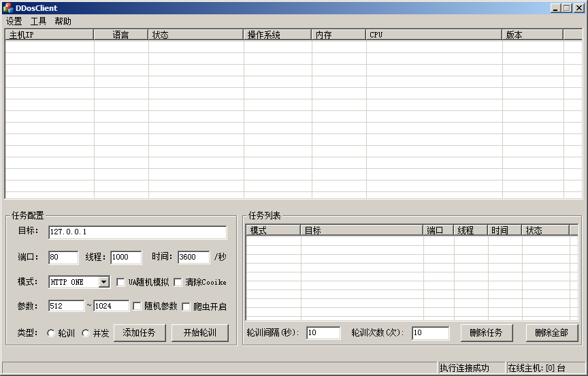588x376 pixels.
Task: Click the DDosClient title bar app icon
Action: 7,7
